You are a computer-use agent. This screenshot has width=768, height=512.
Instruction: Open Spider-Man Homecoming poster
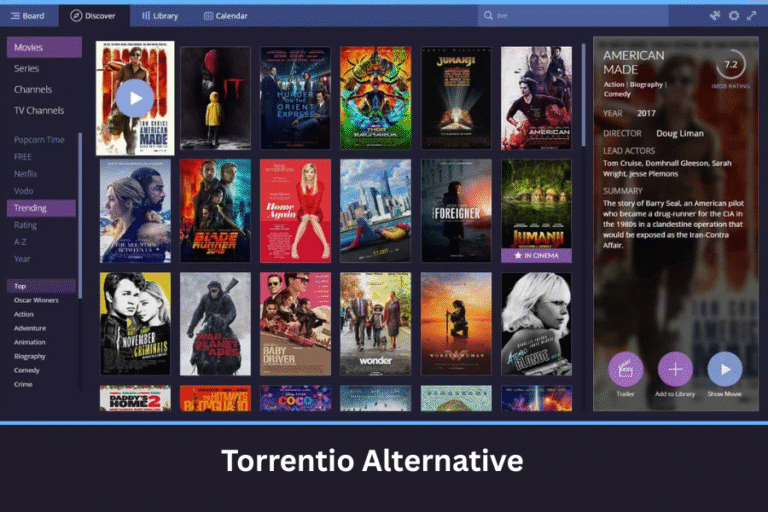(x=376, y=211)
